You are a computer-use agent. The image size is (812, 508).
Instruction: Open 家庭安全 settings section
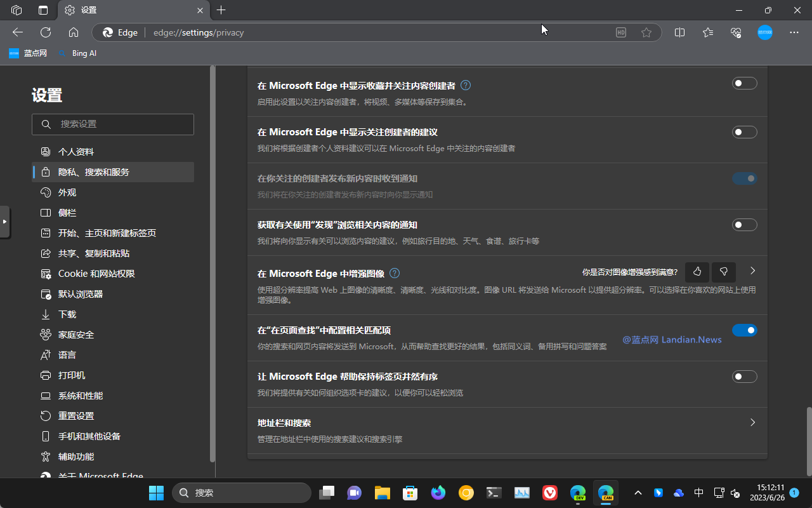coord(113,335)
